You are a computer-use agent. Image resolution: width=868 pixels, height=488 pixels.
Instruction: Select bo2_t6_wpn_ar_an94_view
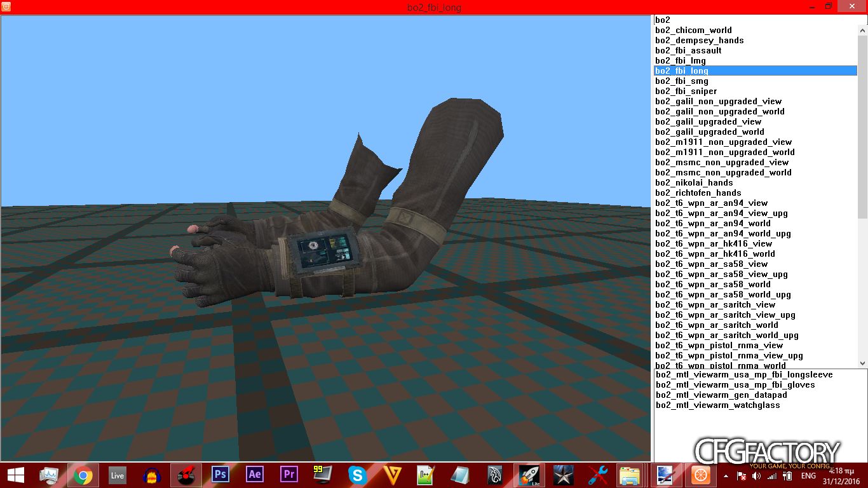point(756,203)
